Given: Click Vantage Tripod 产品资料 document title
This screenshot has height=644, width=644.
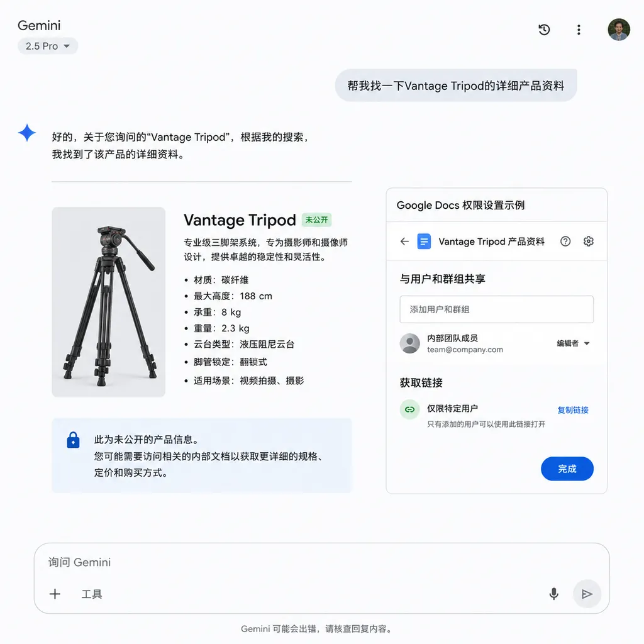Looking at the screenshot, I should click(492, 241).
